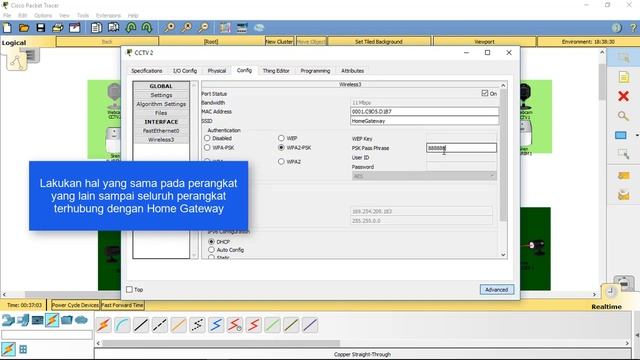Click the Zoom In magnifier icon

(x=169, y=28)
